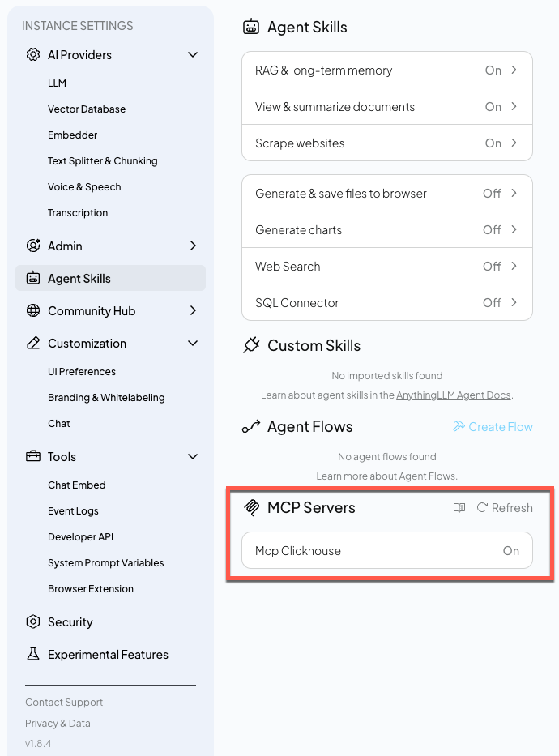Click the AI Providers gear icon

pyautogui.click(x=32, y=55)
